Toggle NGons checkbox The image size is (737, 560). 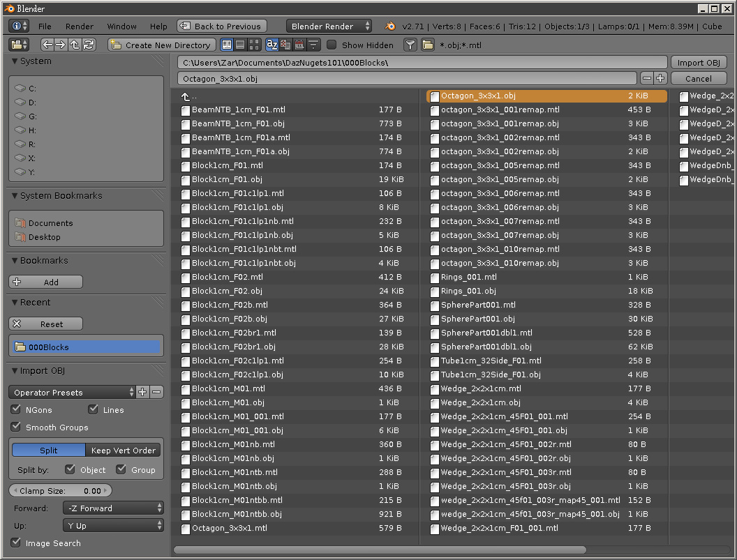point(16,409)
